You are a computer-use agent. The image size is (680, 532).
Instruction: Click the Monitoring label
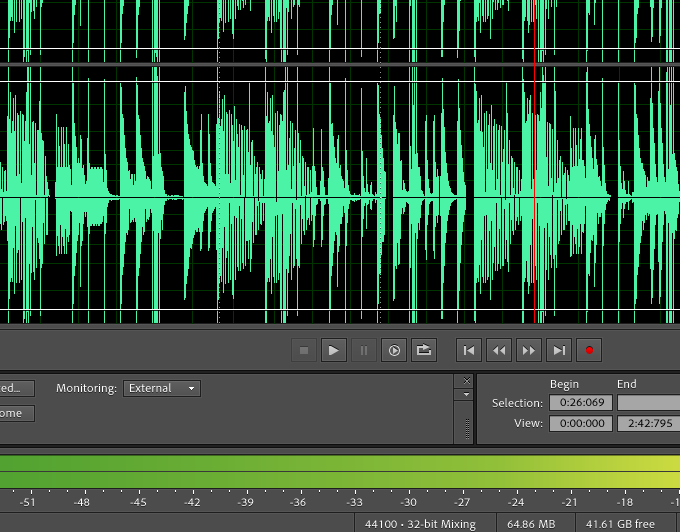point(86,388)
